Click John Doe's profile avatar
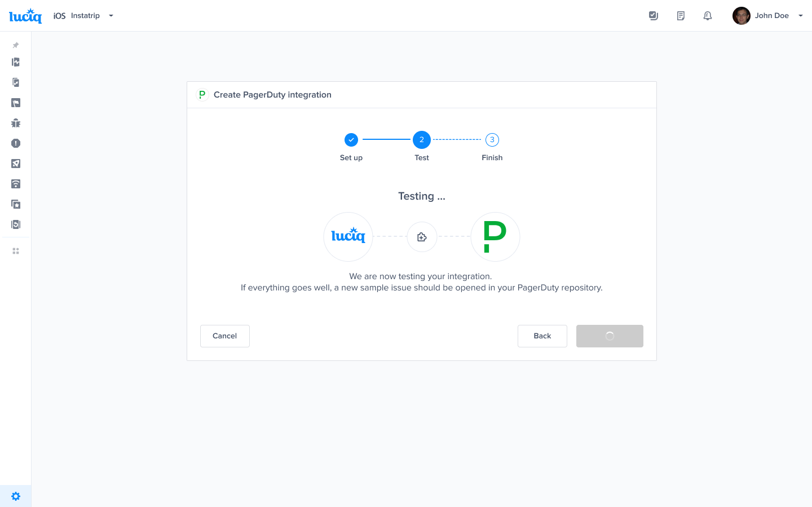Screen dimensions: 812x507 coord(742,16)
